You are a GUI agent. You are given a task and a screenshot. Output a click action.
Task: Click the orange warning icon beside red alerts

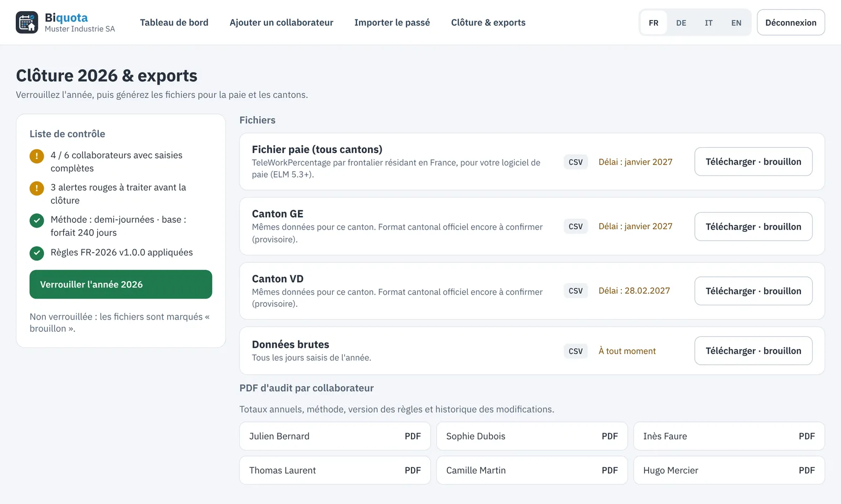tap(37, 188)
